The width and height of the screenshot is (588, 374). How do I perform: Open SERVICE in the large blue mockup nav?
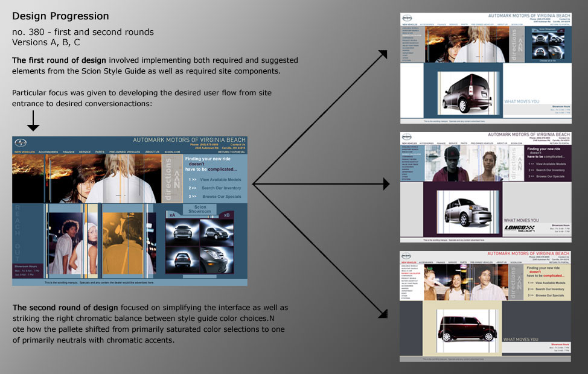tap(85, 152)
